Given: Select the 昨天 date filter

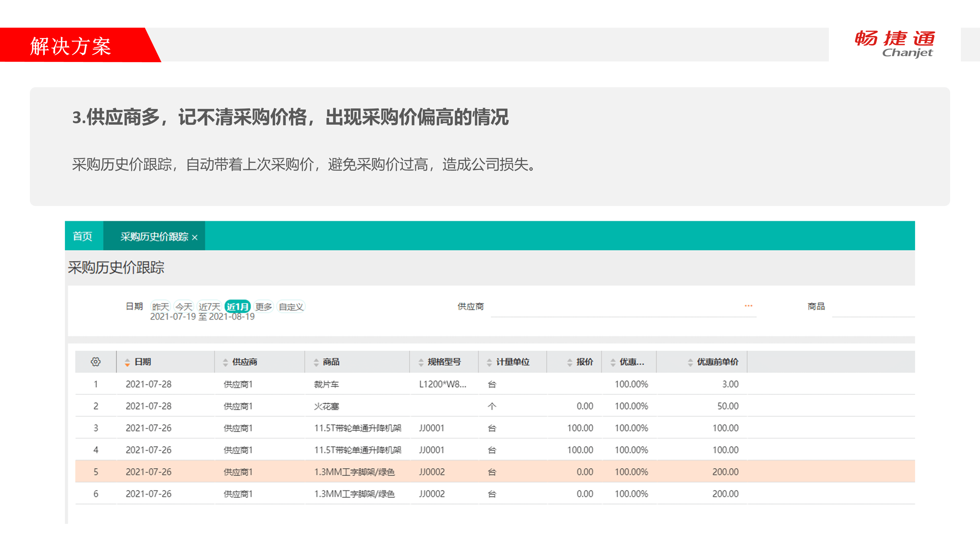Looking at the screenshot, I should click(160, 307).
